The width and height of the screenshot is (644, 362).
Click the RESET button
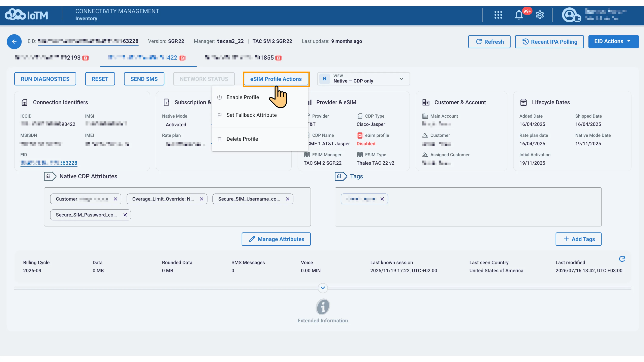(100, 79)
